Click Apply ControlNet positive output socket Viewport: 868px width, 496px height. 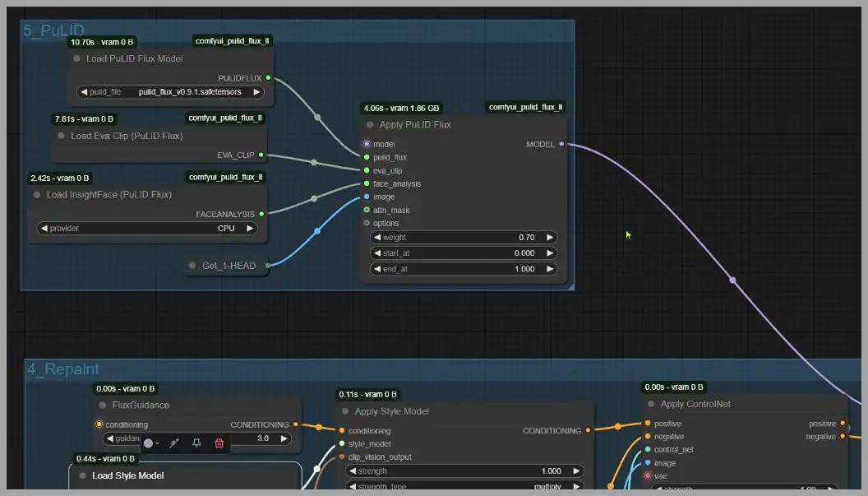tap(843, 424)
